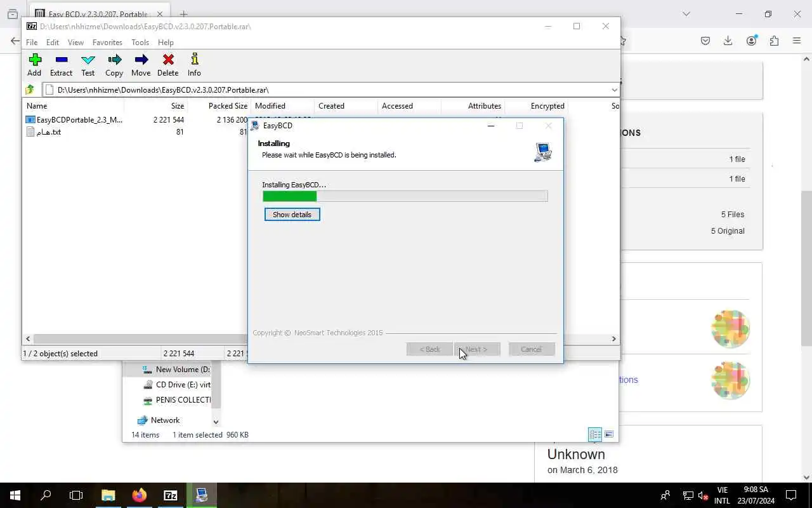Sort by Modified column header
The width and height of the screenshot is (812, 508).
coord(282,106)
